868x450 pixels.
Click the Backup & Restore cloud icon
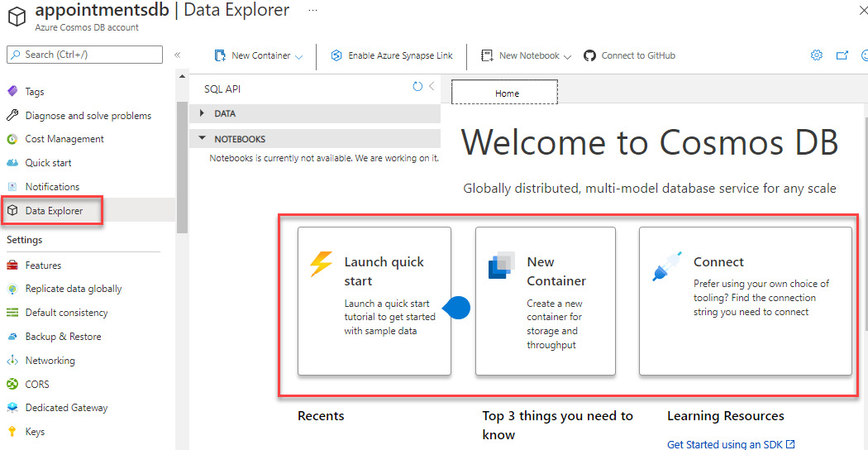pos(12,337)
